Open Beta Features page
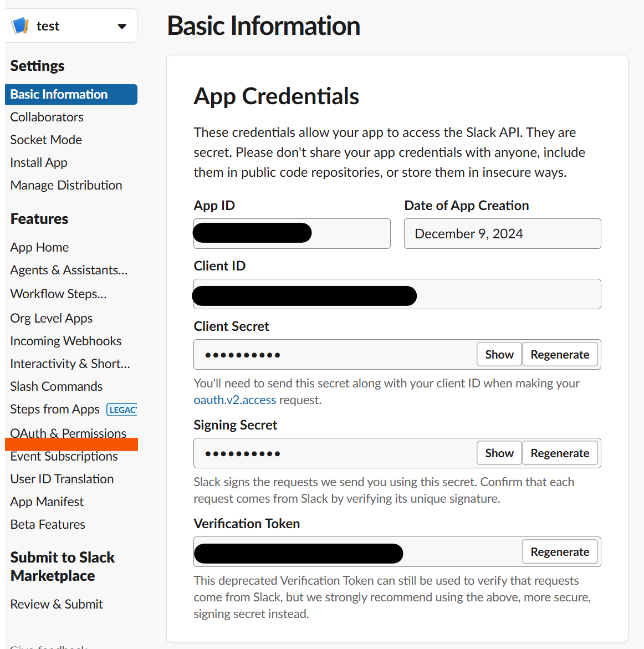The height and width of the screenshot is (649, 644). coord(48,524)
